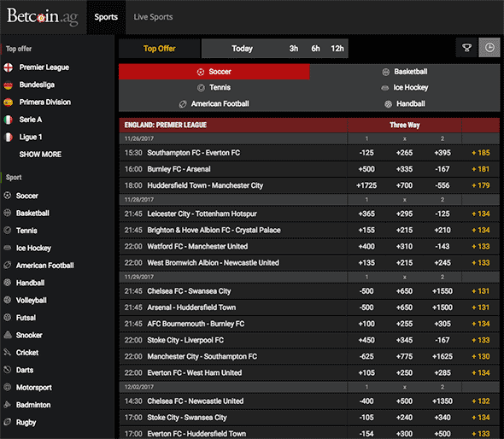Click the Darts icon in sidebar
Image resolution: width=504 pixels, height=439 pixels.
click(x=8, y=370)
